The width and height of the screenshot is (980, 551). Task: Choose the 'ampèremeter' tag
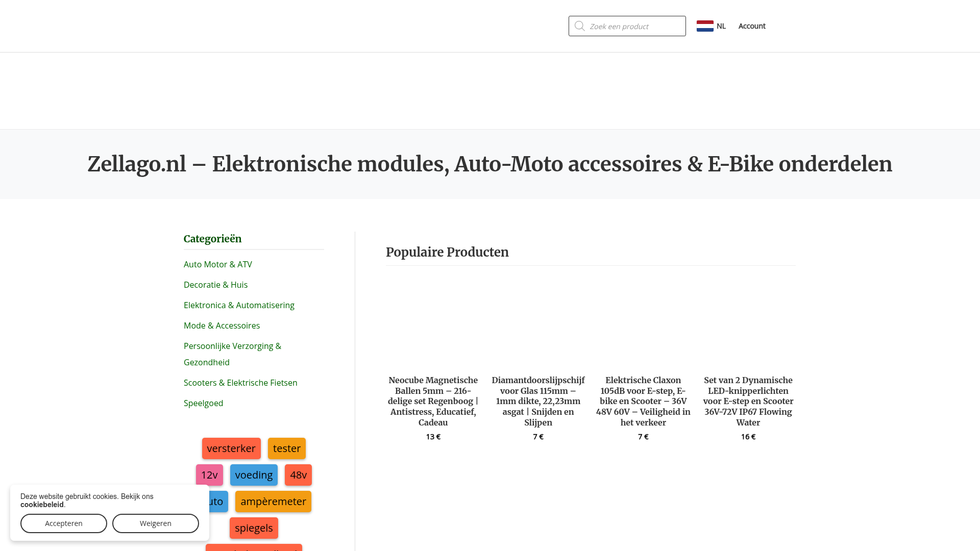click(273, 502)
